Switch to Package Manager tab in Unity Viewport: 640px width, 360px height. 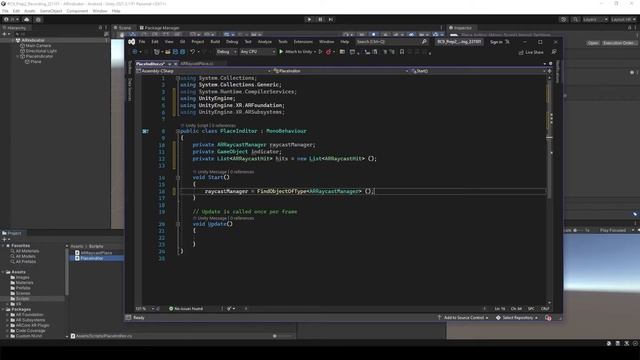tap(160, 28)
